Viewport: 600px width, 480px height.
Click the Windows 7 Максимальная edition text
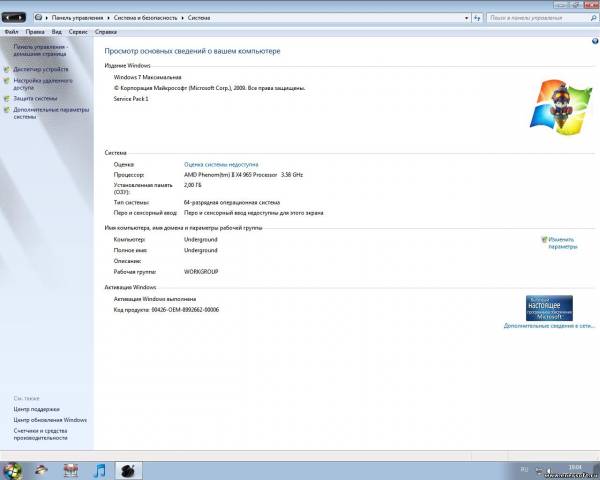click(x=147, y=77)
